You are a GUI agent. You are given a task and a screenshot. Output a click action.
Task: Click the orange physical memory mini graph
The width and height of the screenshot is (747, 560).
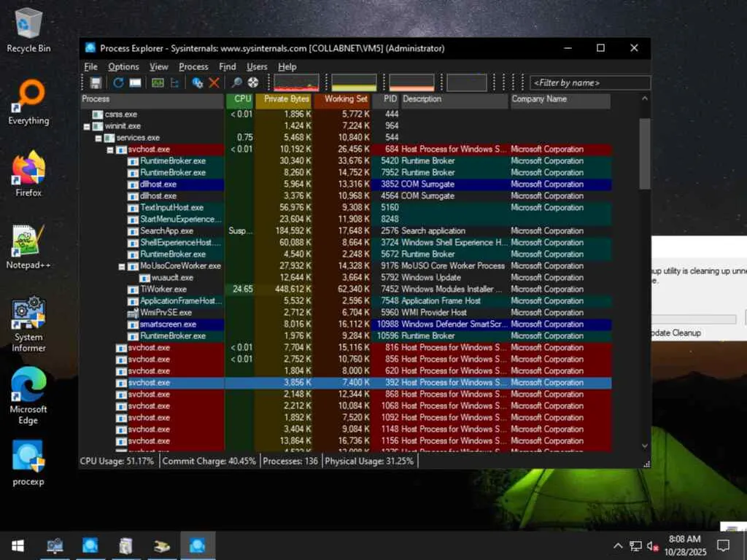tap(411, 82)
